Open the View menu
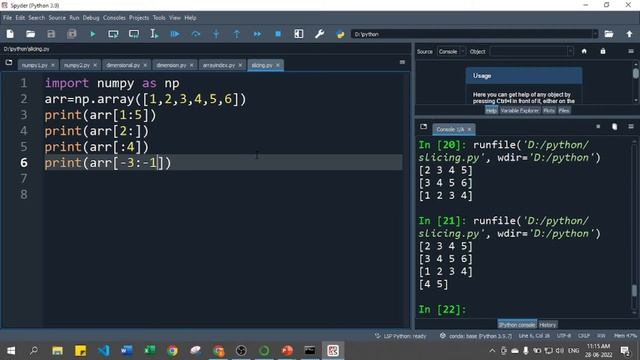The height and width of the screenshot is (360, 640). pos(175,18)
